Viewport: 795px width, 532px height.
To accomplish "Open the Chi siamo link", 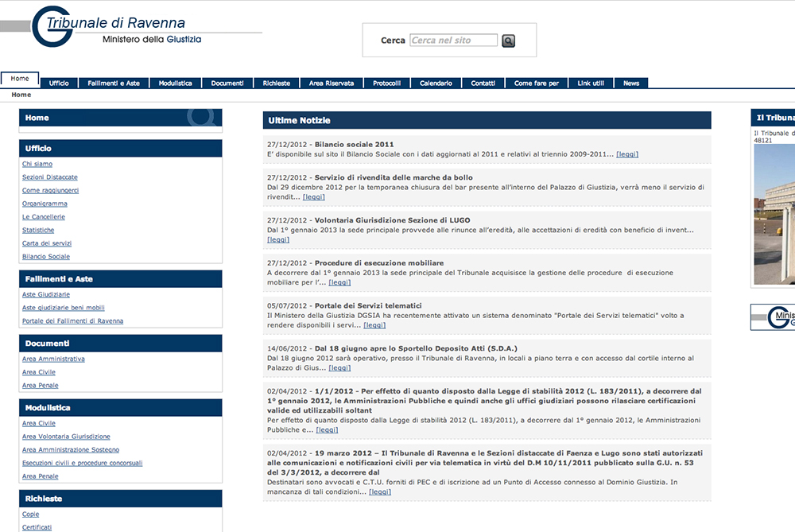I will pyautogui.click(x=37, y=164).
